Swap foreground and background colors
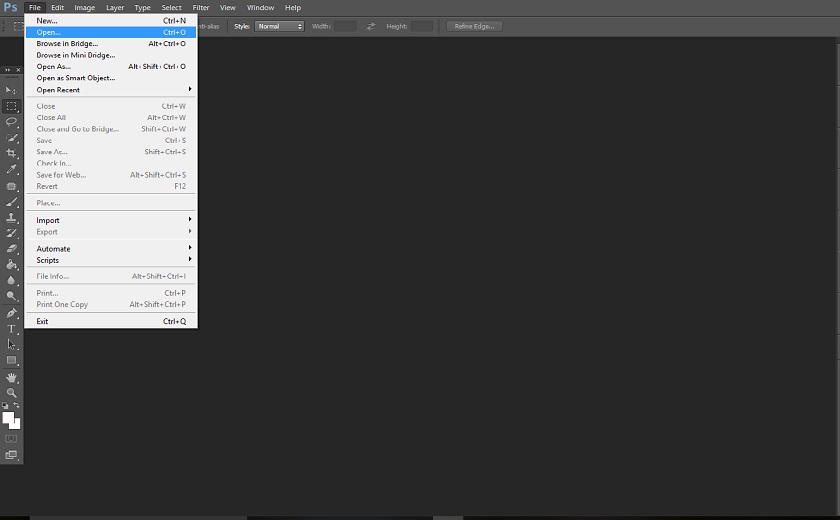This screenshot has height=520, width=840. pyautogui.click(x=17, y=405)
